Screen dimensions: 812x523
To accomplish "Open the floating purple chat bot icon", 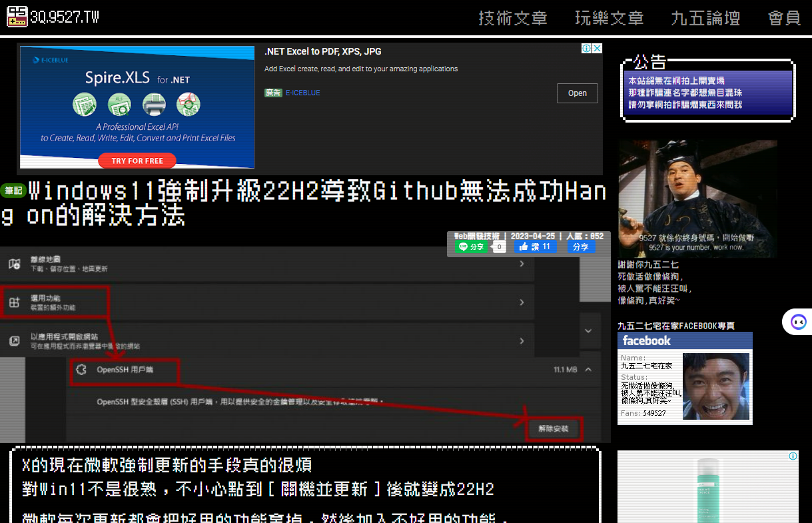I will [x=798, y=322].
